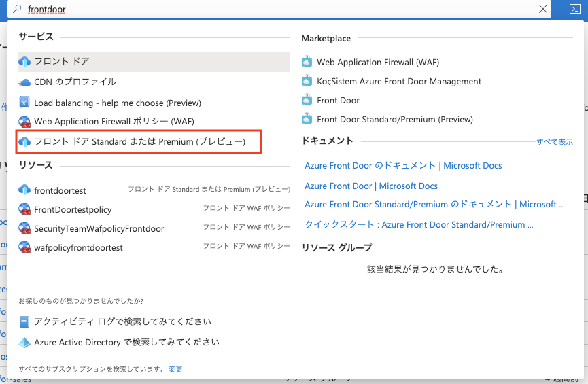Click 変更 to change subscriptions
The height and width of the screenshot is (384, 588).
(175, 369)
